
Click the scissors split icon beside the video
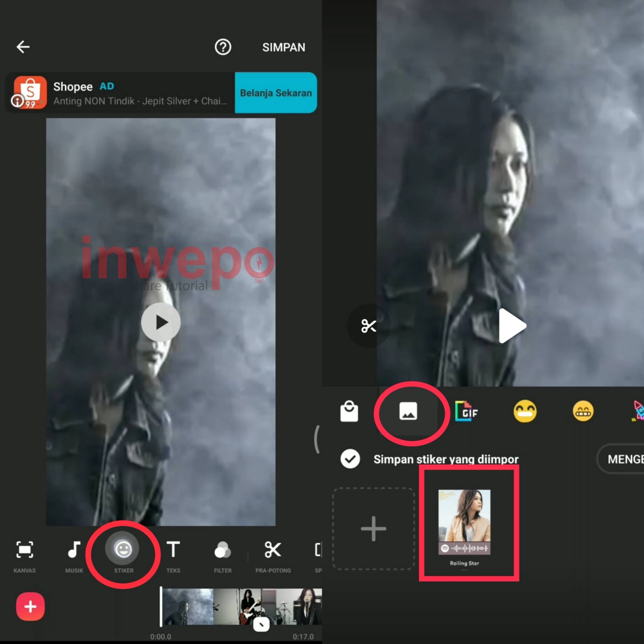369,326
